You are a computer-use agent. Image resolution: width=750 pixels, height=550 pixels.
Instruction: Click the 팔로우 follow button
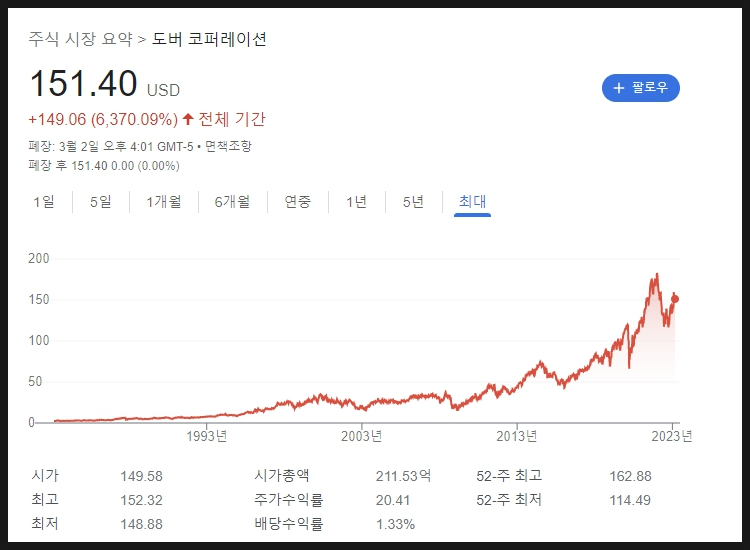(x=640, y=88)
